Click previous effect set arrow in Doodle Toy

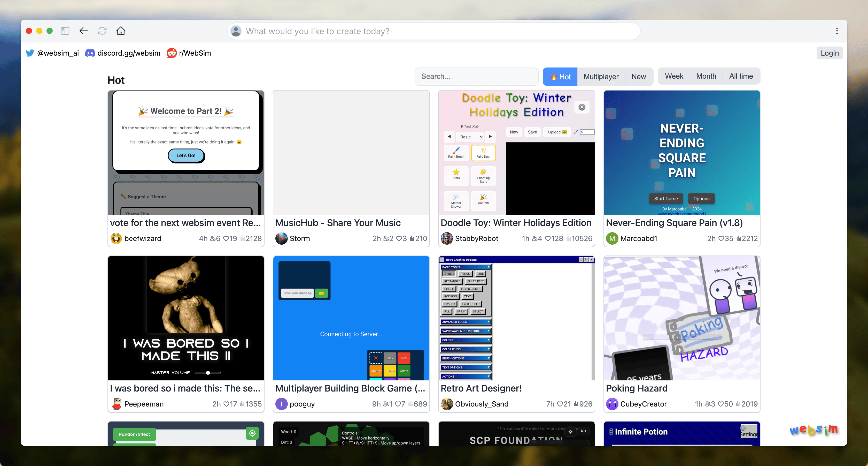point(449,137)
